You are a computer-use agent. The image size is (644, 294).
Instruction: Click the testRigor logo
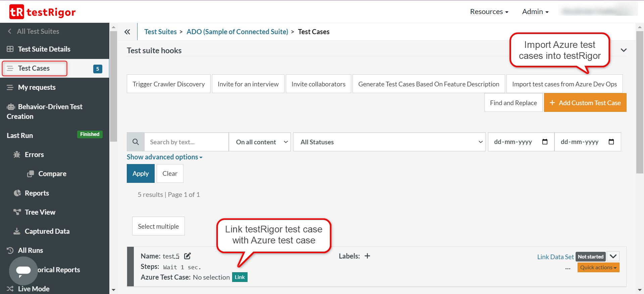42,12
